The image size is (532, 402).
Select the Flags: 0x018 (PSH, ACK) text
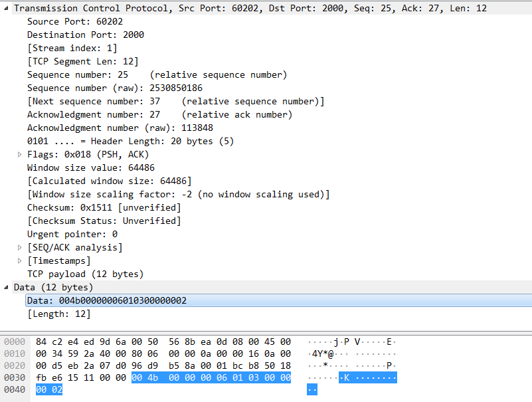click(88, 154)
